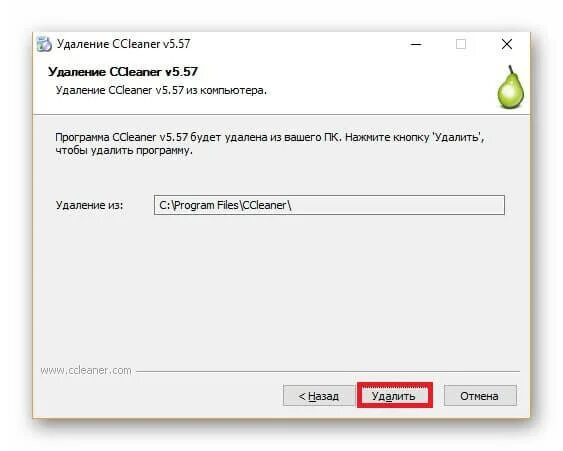Click the window title 'Удаление CCleaner v5.57'
The width and height of the screenshot is (563, 451).
(x=123, y=44)
